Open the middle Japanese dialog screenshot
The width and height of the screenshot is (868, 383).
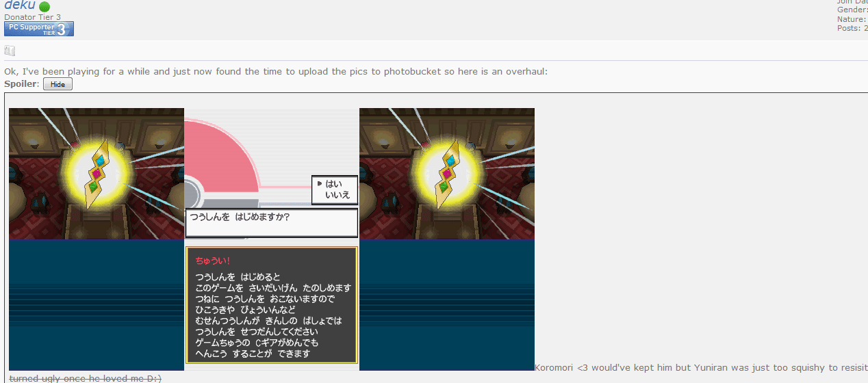[x=272, y=239]
